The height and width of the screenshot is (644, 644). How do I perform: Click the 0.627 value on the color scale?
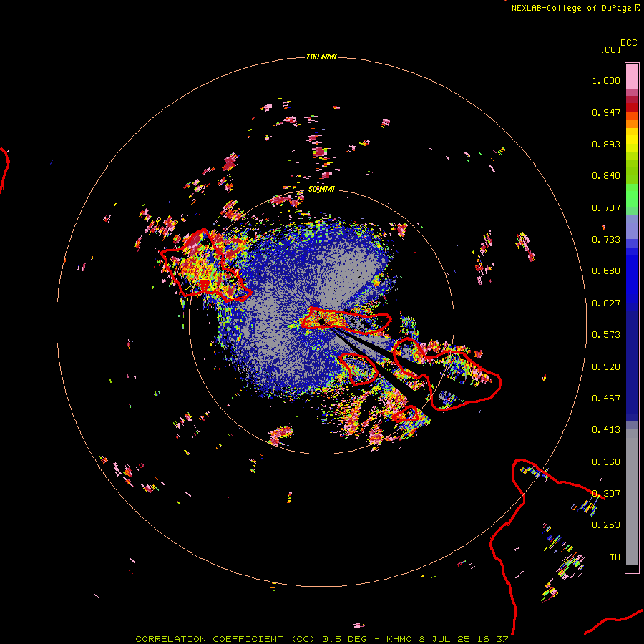coord(606,303)
